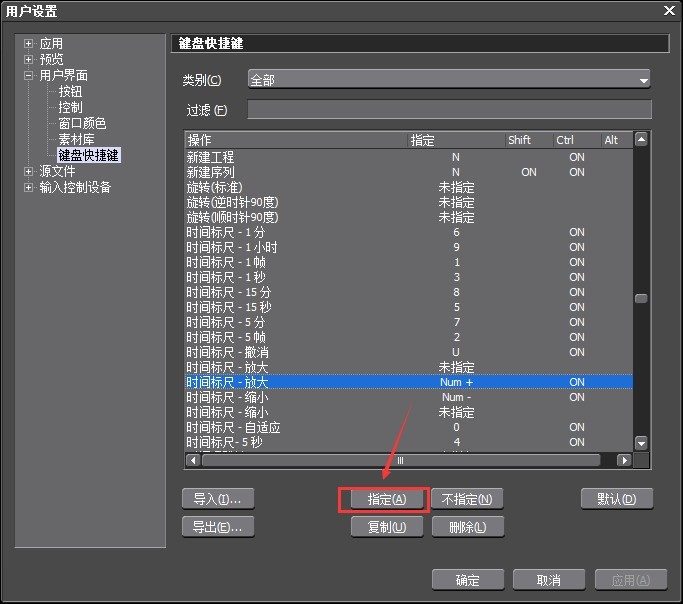Image resolution: width=683 pixels, height=604 pixels.
Task: Restore defaults with 默认(D) button
Action: (x=616, y=498)
